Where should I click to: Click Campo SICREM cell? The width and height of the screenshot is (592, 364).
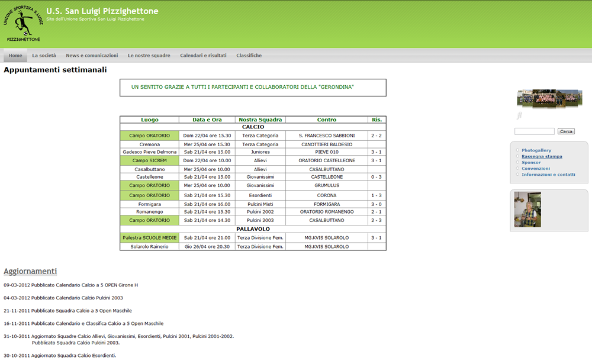[150, 160]
